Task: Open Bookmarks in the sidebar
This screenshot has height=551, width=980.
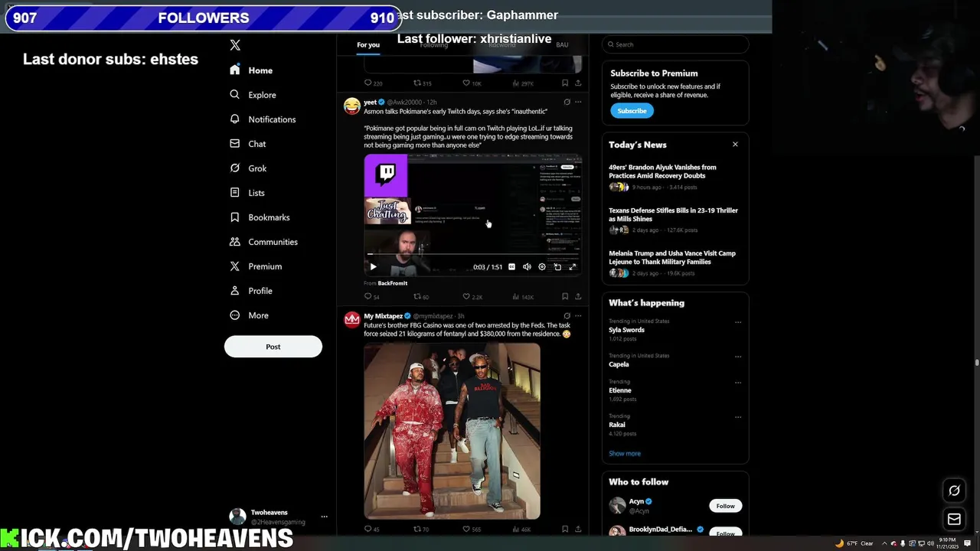Action: [260, 217]
